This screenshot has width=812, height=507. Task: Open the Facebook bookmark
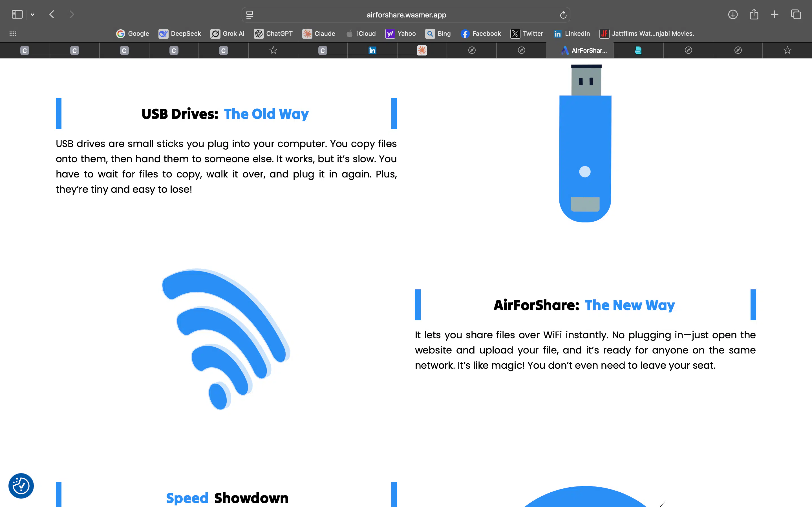tap(481, 34)
